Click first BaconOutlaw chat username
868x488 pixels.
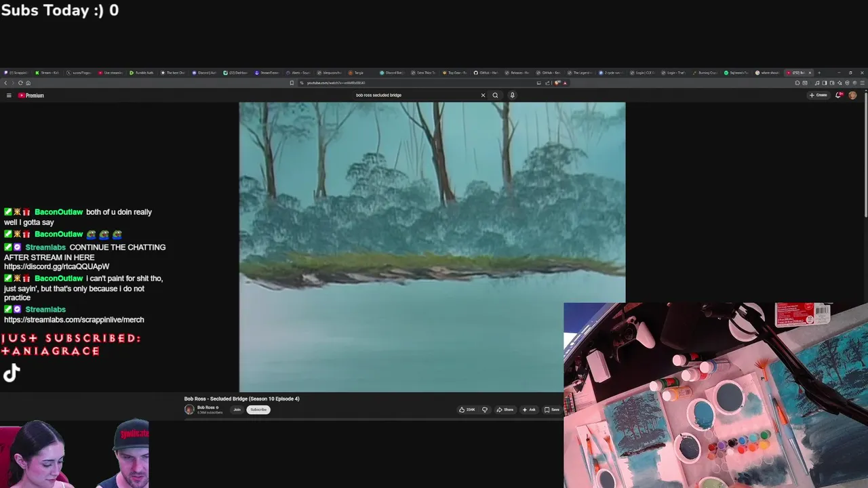[58, 212]
